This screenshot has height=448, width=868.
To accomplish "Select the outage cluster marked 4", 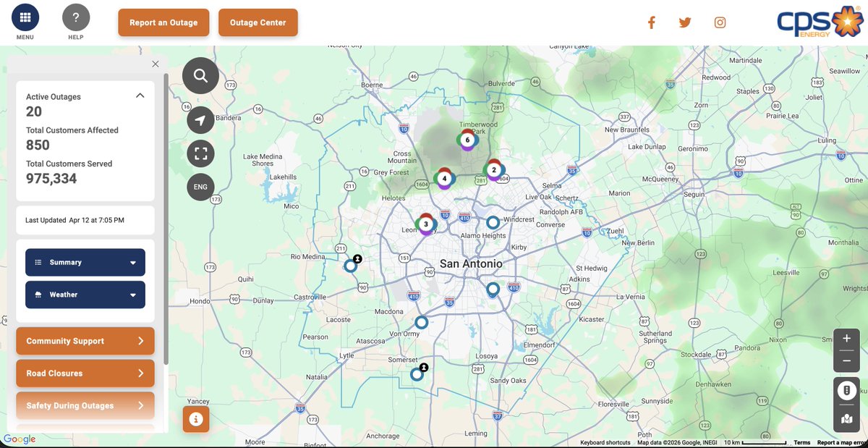I will (444, 178).
